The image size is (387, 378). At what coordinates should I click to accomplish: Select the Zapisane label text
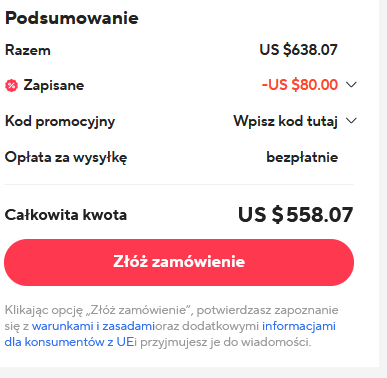pos(54,85)
